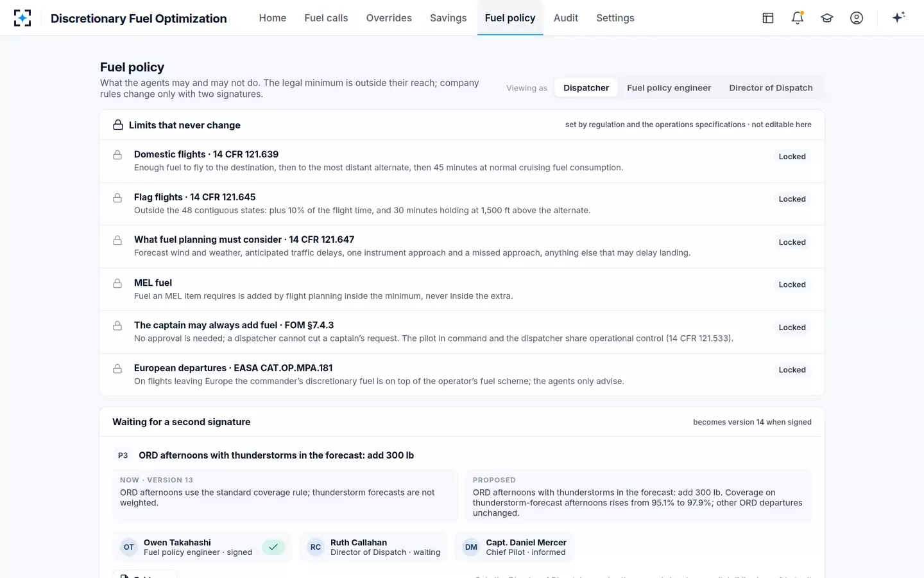
Task: Open the layout panel icon in header
Action: click(768, 18)
